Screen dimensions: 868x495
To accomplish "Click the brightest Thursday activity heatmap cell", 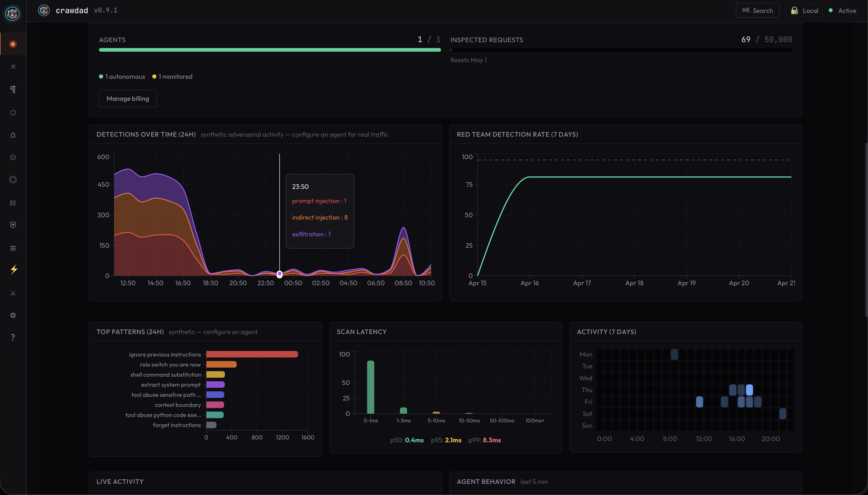I will (749, 390).
